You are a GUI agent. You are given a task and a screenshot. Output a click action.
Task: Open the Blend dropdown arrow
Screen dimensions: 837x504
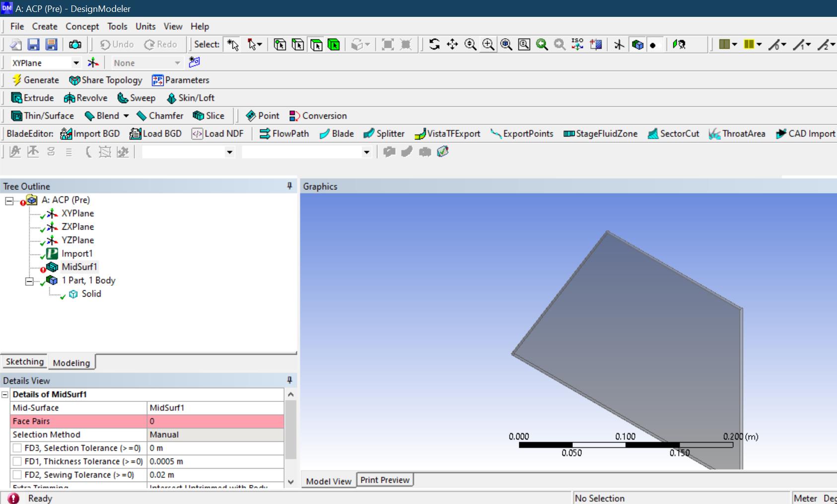126,116
